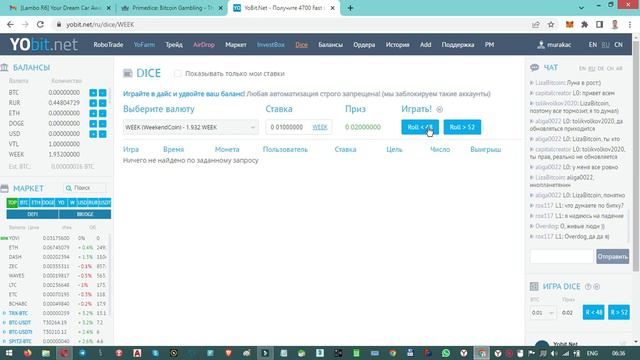Click R > 52 in ИГРА DICE widget
The image size is (640, 360).
619,312
